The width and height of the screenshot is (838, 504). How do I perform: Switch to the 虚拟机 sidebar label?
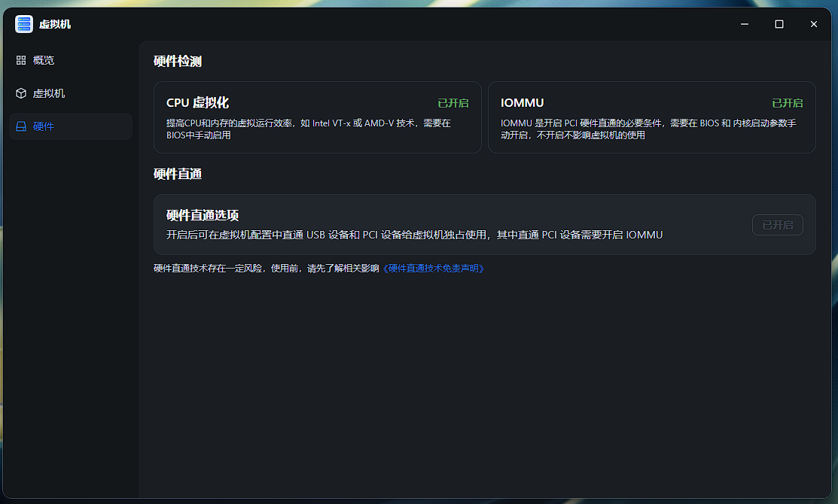pos(49,93)
